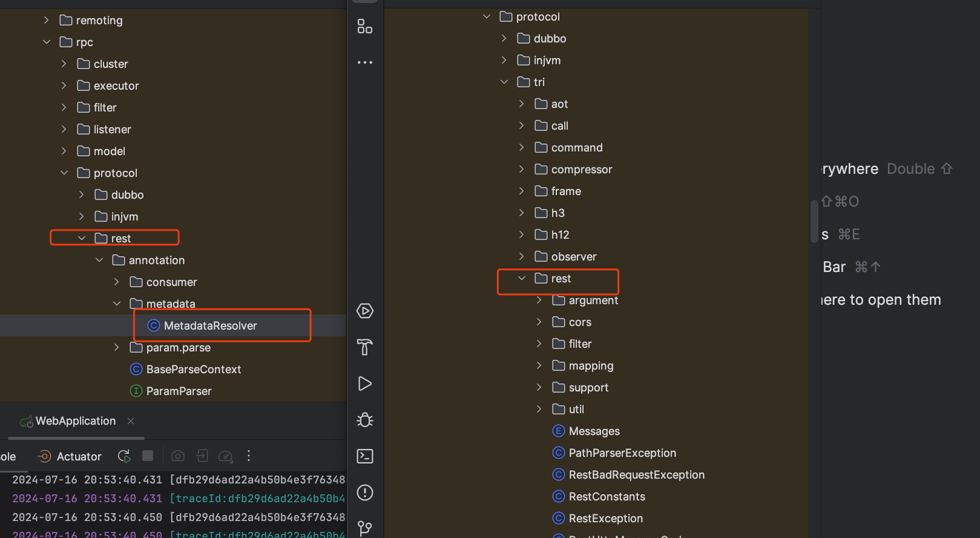Image resolution: width=980 pixels, height=538 pixels.
Task: Click the PathParserException class icon
Action: (559, 453)
